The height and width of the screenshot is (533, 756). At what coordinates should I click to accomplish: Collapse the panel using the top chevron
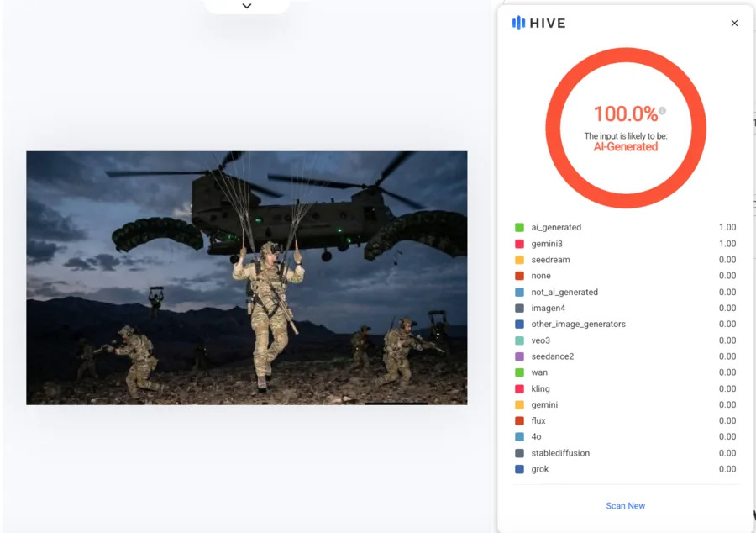(x=246, y=6)
